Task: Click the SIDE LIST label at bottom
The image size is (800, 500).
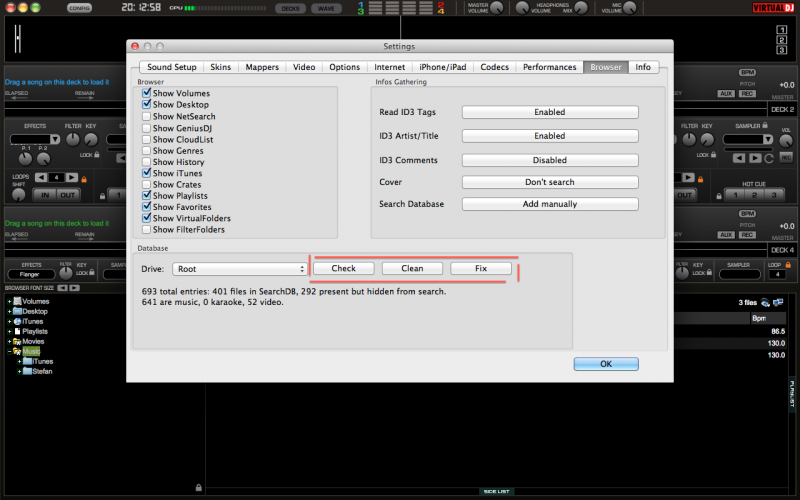Action: coord(496,491)
